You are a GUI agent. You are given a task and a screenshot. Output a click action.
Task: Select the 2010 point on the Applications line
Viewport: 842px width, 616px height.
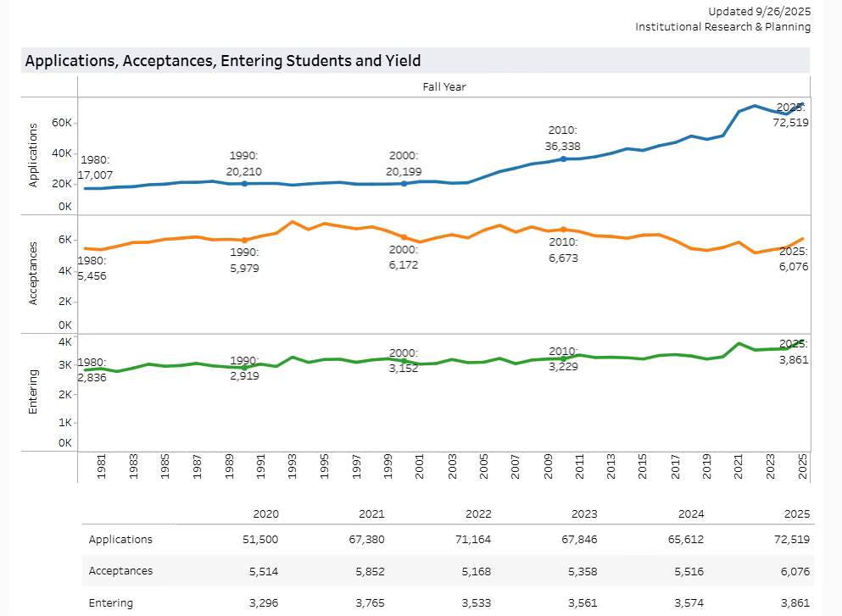coord(563,159)
